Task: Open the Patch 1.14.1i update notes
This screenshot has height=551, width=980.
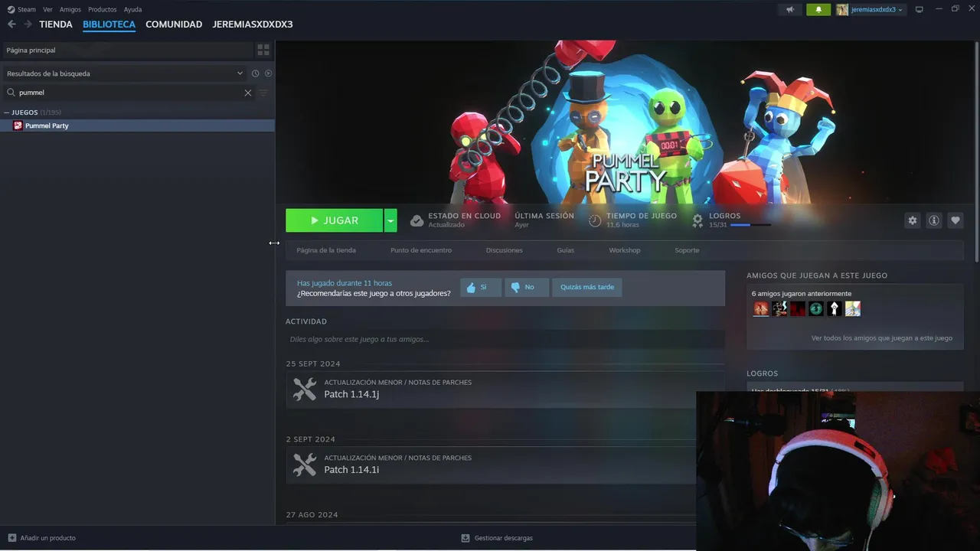Action: click(505, 465)
